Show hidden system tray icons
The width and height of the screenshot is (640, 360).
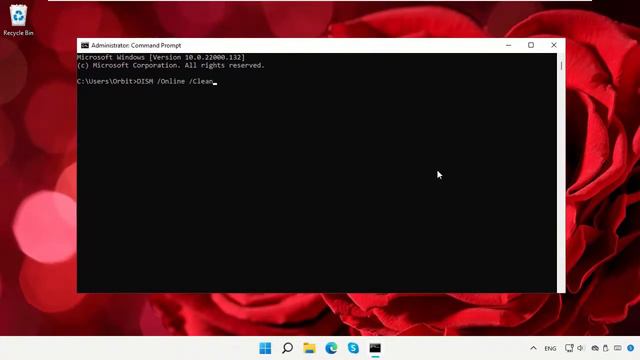[533, 348]
